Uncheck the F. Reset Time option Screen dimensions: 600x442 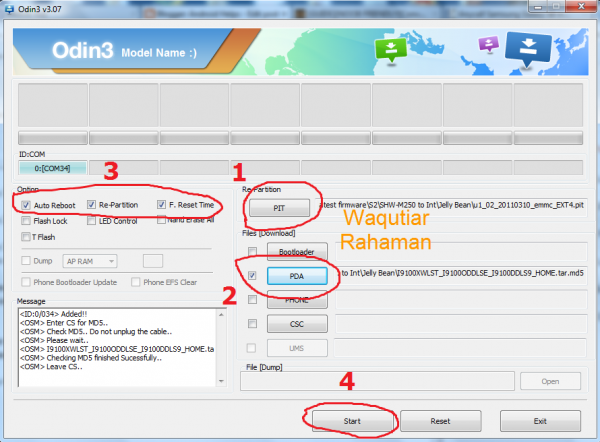point(161,205)
